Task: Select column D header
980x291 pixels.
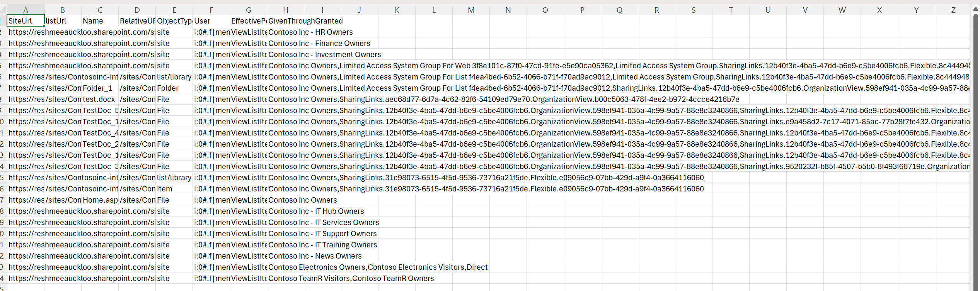Action: [137, 10]
